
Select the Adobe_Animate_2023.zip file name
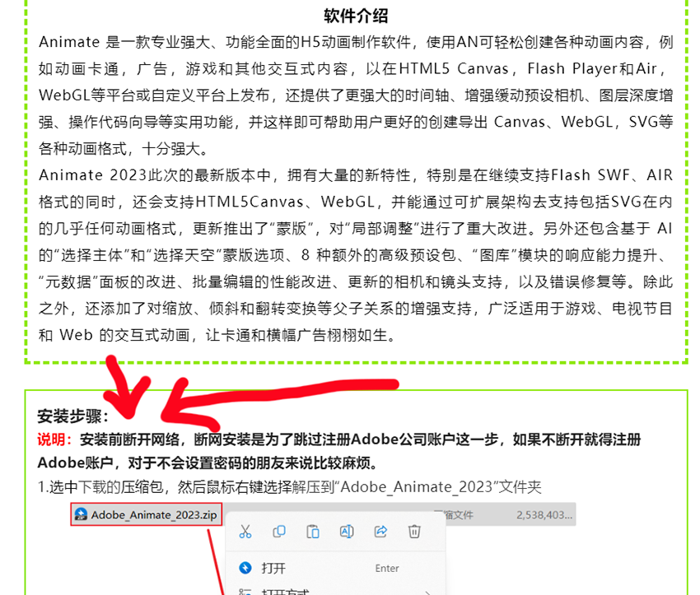154,515
